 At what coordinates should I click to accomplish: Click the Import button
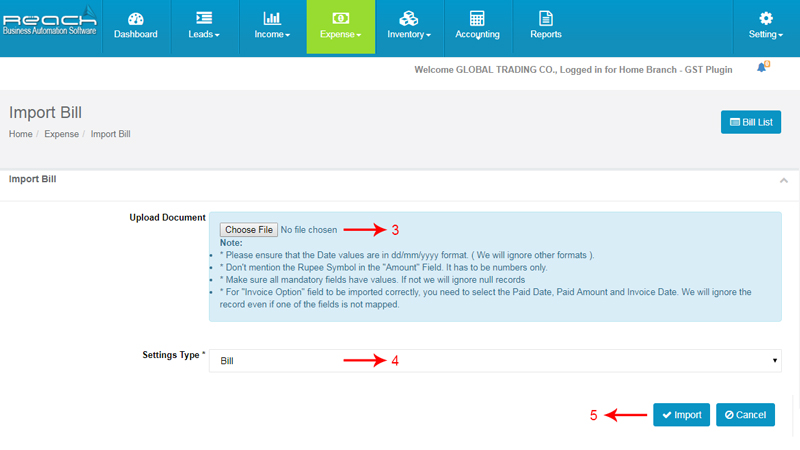pyautogui.click(x=681, y=415)
